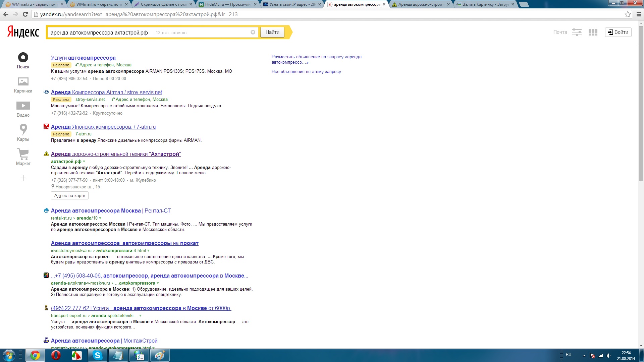Expand the arrow after arenda-avtokrana-v-moskve.ru path
Image resolution: width=644 pixels, height=362 pixels.
point(158,283)
